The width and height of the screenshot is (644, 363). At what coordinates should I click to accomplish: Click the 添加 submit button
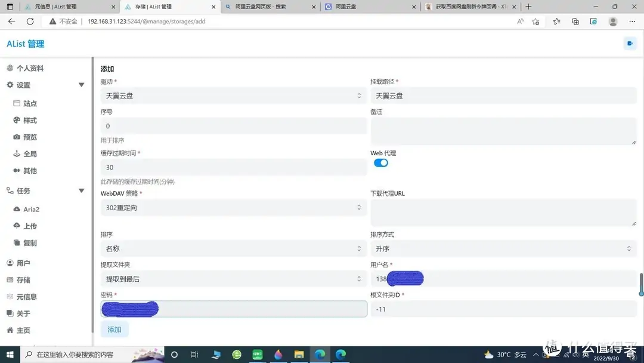[x=114, y=329]
